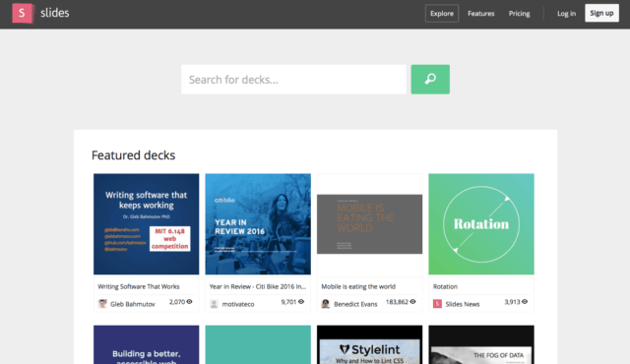Click the Slides News author name
The width and height of the screenshot is (630, 364).
pos(463,304)
